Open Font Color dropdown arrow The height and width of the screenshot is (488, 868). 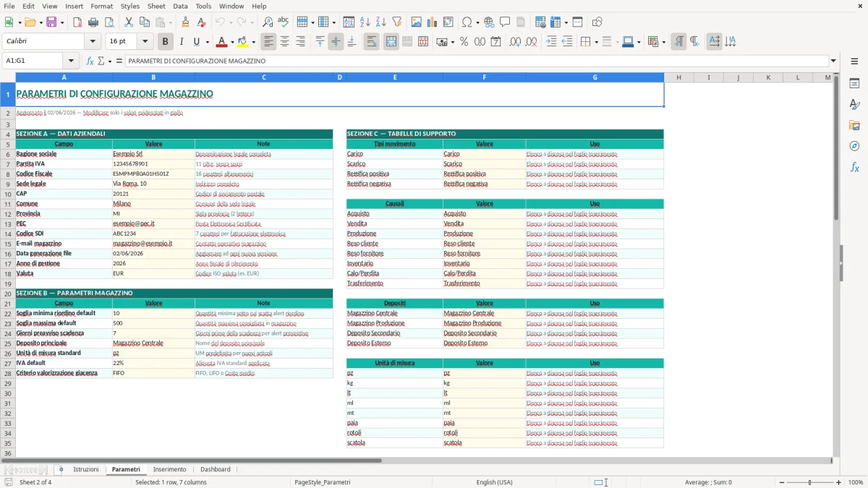[x=231, y=42]
